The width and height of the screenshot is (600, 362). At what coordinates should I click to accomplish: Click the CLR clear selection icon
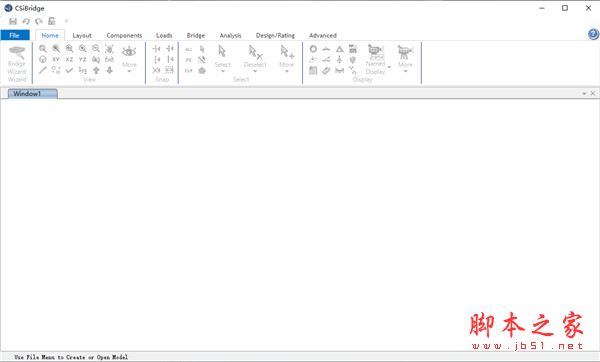189,71
